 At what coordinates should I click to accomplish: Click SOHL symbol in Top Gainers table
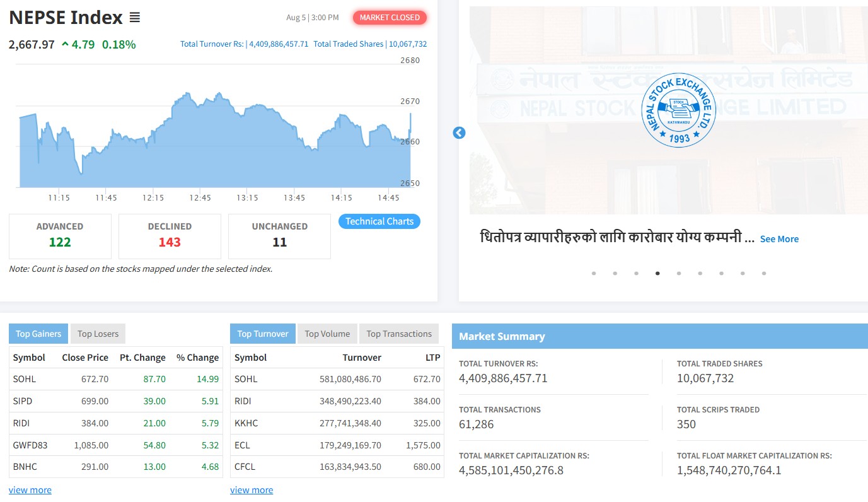25,379
